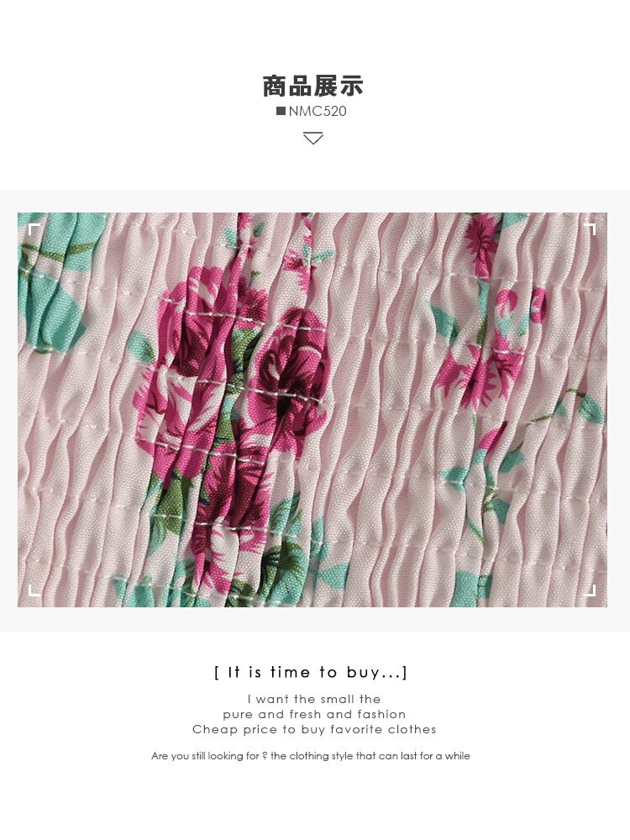Screen dimensions: 630x840
Task: Click "Cheap price to buy favorite clothes" text
Action: coord(314,729)
